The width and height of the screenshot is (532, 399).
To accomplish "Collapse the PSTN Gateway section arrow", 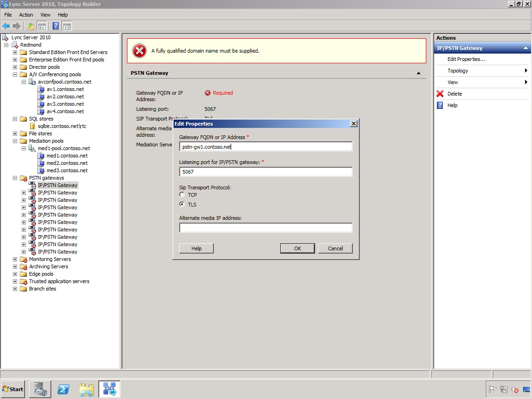I will coord(419,73).
